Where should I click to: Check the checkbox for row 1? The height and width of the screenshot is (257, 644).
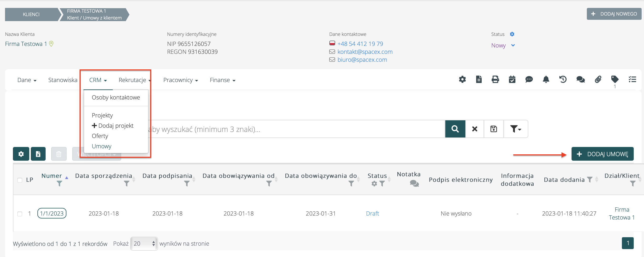tap(20, 214)
